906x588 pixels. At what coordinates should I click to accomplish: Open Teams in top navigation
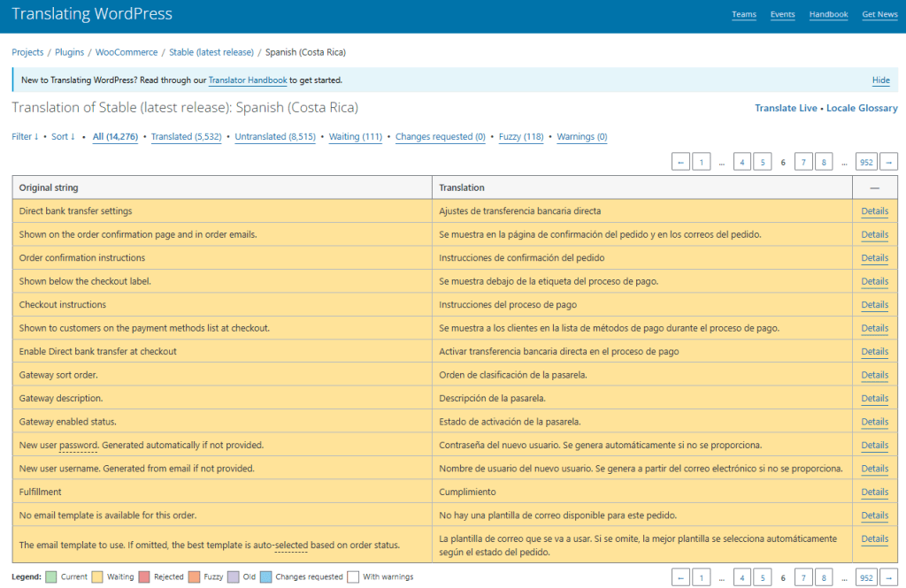[743, 14]
